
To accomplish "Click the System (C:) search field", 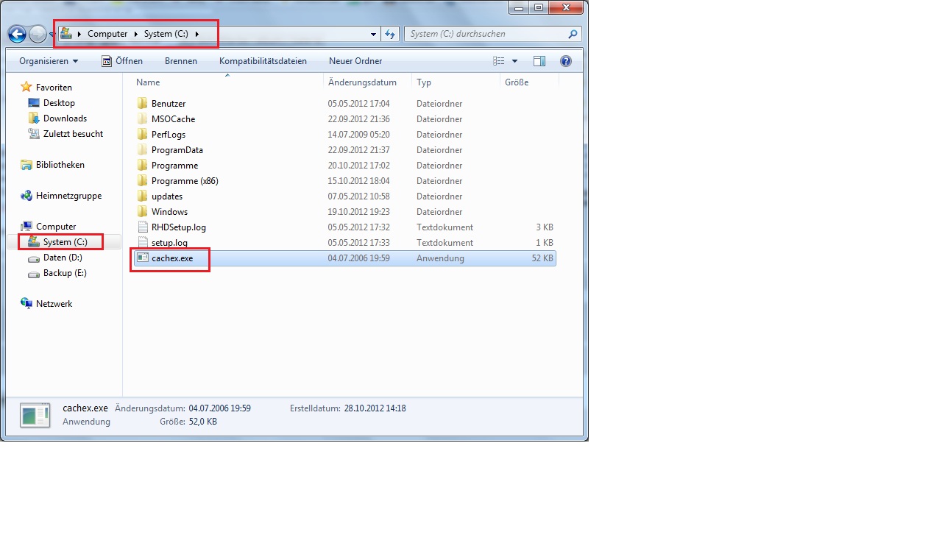I will click(484, 34).
